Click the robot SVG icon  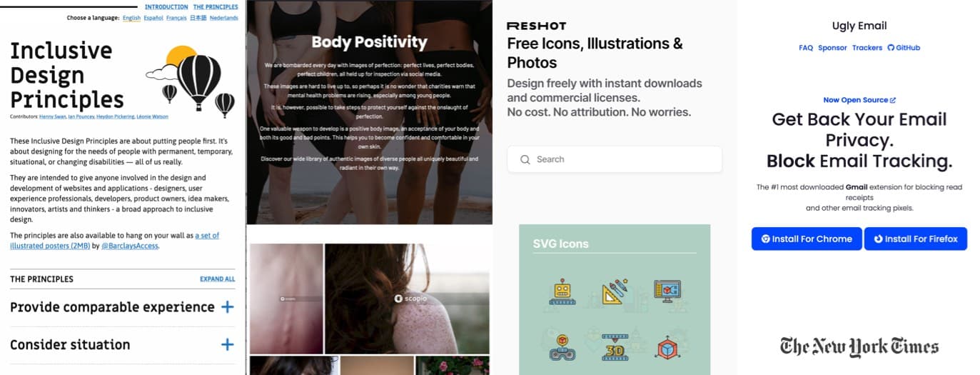point(562,291)
